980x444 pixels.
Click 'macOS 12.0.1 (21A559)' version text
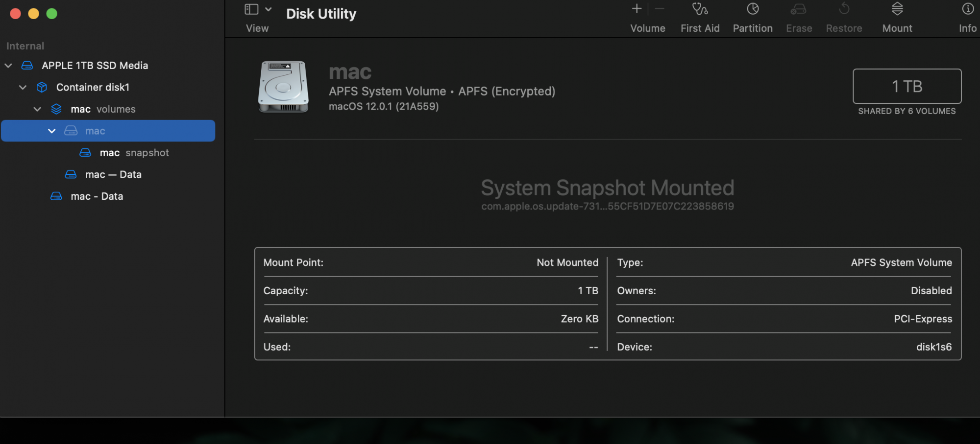point(384,107)
